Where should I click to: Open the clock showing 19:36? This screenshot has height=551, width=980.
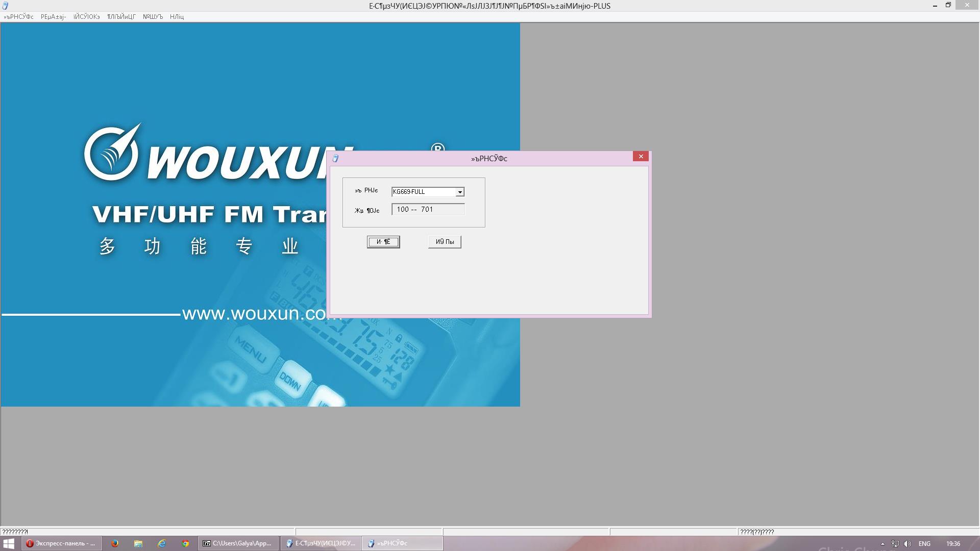tap(953, 544)
